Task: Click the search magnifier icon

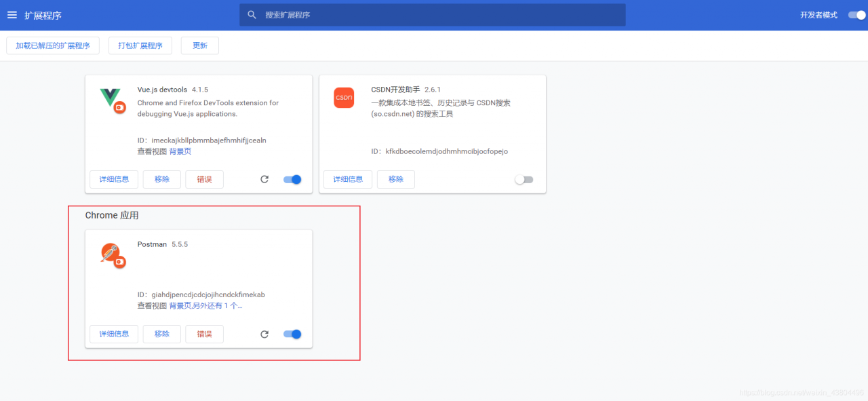Action: coord(252,15)
